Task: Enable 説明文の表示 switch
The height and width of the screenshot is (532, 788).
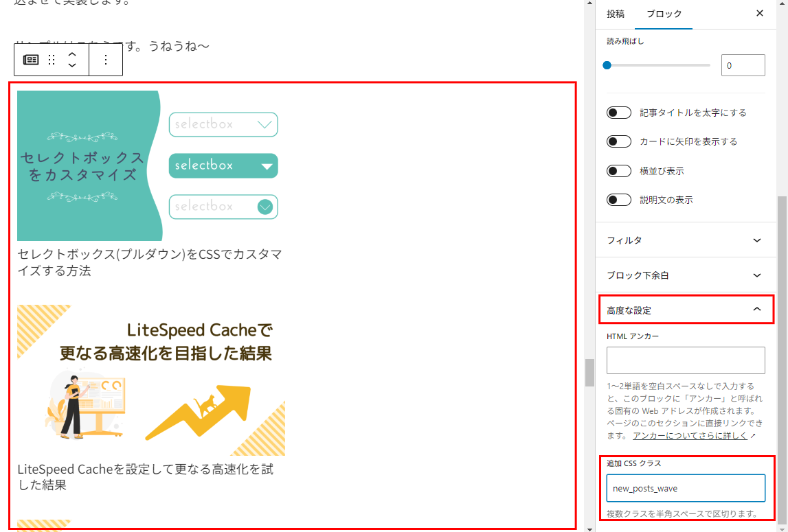Action: 618,200
